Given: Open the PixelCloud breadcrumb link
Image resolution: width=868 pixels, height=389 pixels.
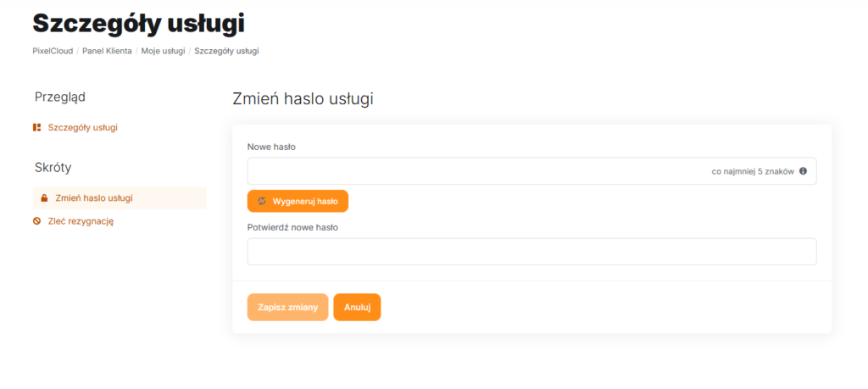Looking at the screenshot, I should tap(53, 51).
